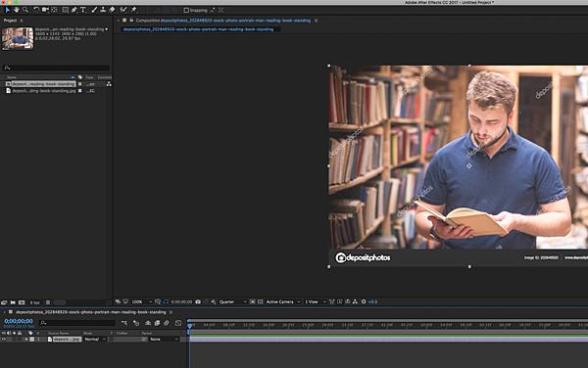This screenshot has height=368, width=588.
Task: Select the Pan Behind anchor point tool
Action: [54, 10]
